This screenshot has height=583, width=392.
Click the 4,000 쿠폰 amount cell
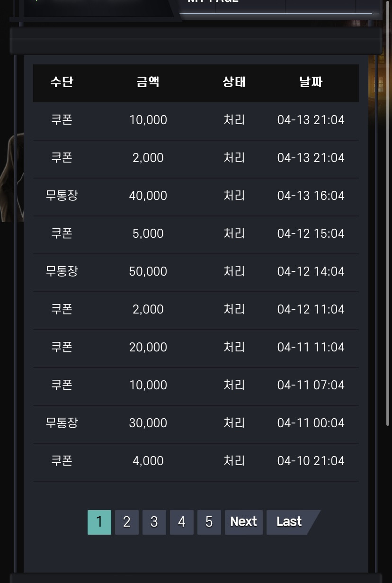(148, 461)
